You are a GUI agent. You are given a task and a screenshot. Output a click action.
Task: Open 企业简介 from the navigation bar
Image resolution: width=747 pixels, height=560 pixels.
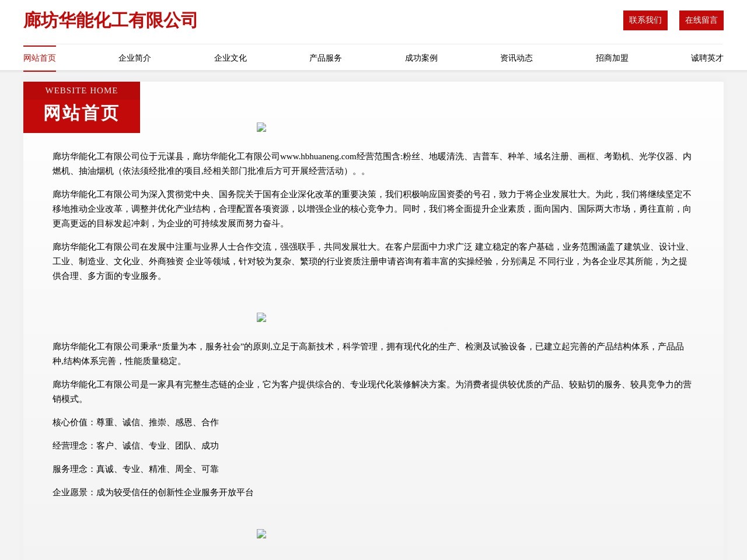(x=134, y=58)
